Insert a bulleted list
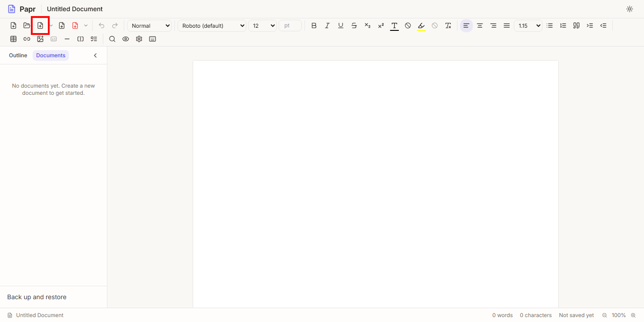 (550, 25)
